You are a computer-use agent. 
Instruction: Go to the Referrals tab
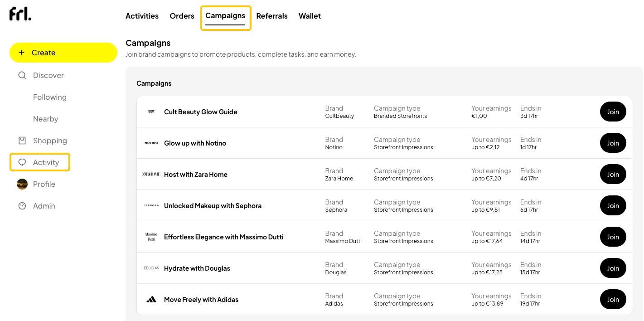pos(272,16)
